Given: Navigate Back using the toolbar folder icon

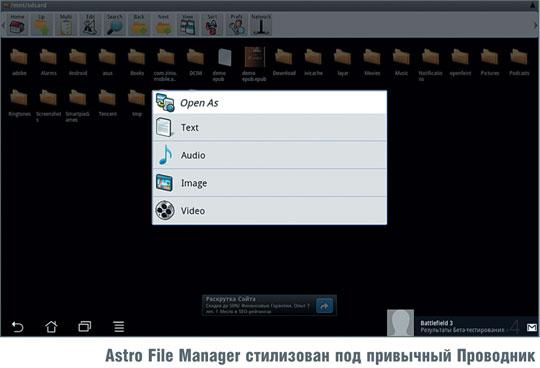Looking at the screenshot, I should (139, 24).
